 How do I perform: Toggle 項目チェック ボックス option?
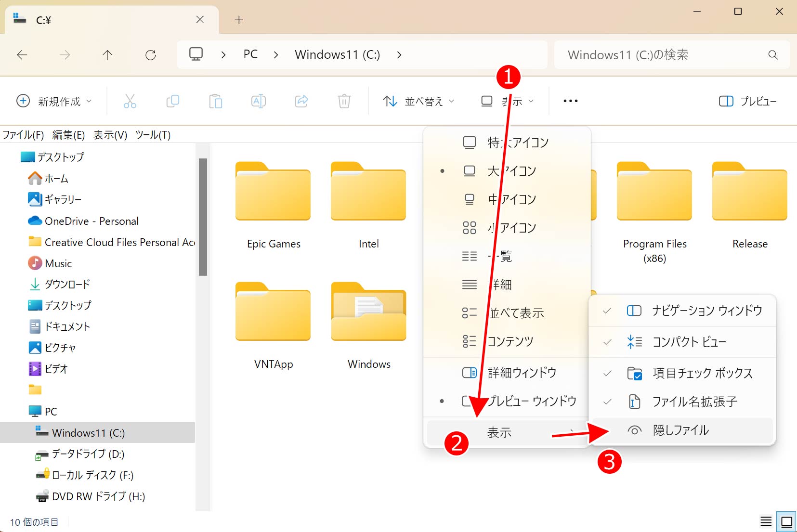[x=702, y=373]
